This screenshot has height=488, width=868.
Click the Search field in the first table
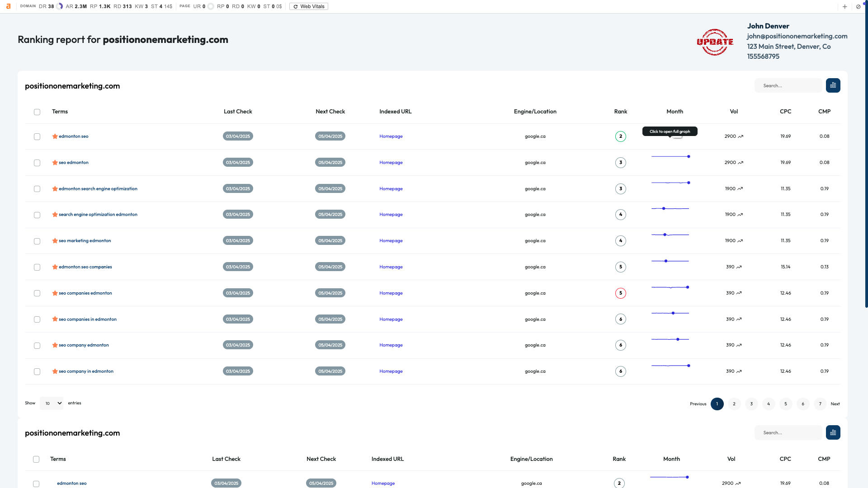point(788,85)
